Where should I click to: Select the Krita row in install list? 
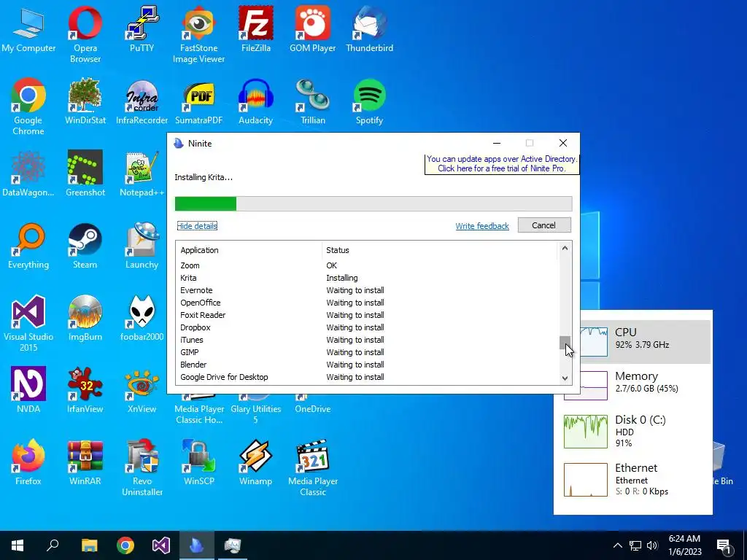coord(367,278)
